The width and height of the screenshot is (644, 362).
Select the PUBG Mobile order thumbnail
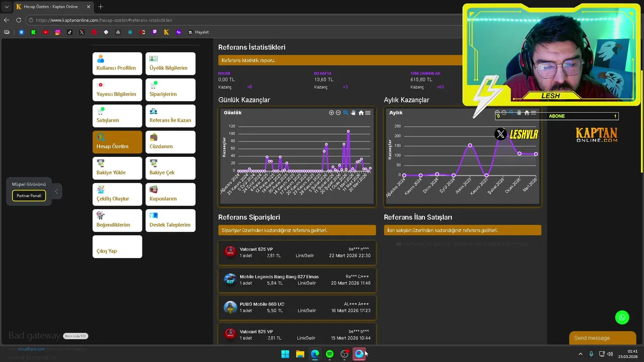(x=230, y=307)
